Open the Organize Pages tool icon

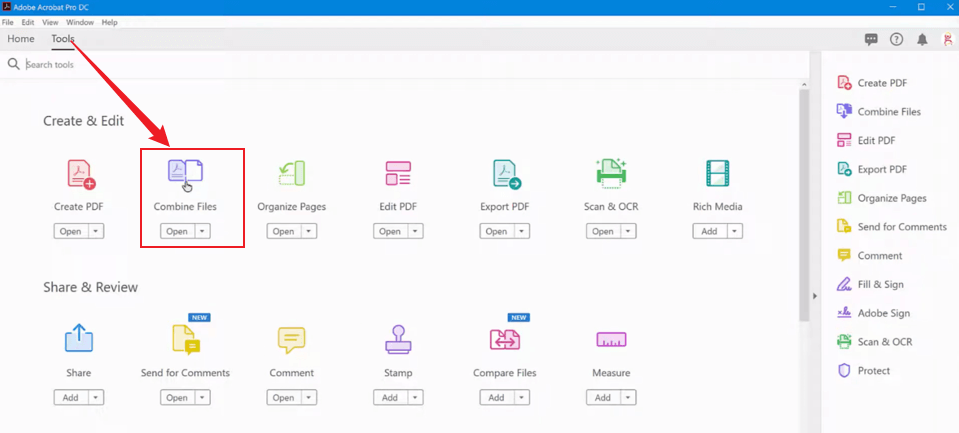[x=292, y=173]
